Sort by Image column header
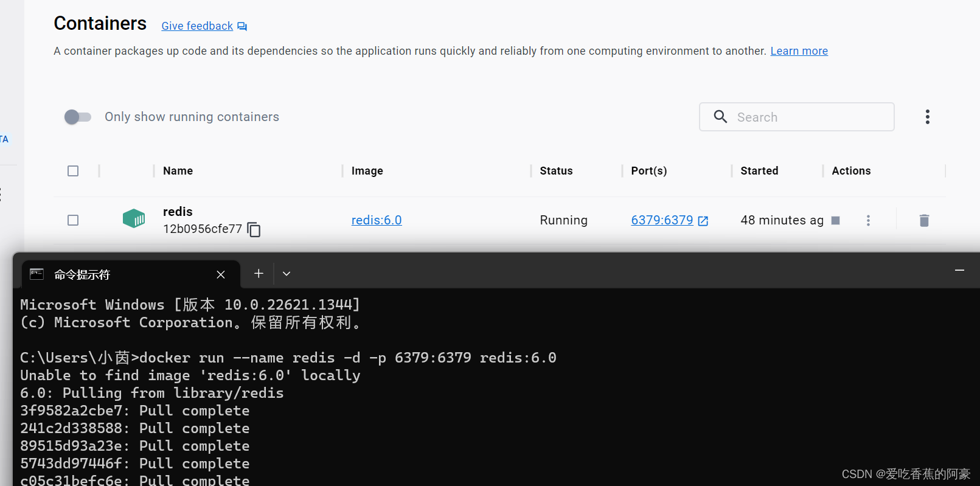The width and height of the screenshot is (980, 486). click(x=367, y=171)
